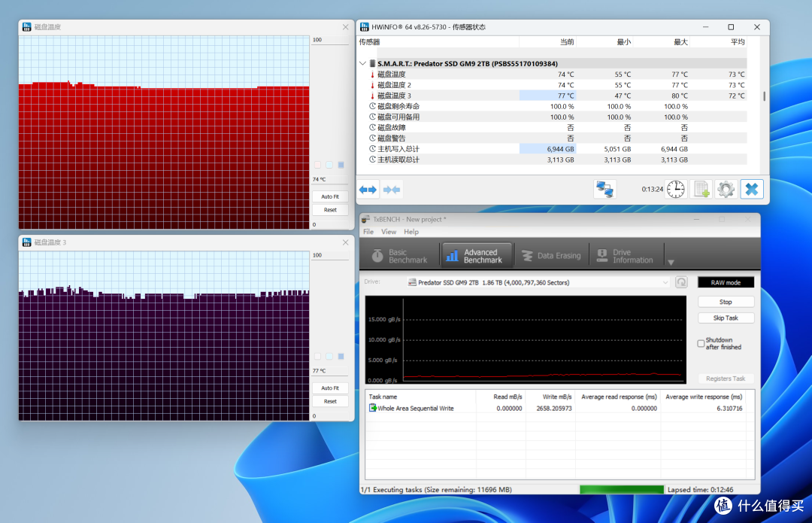Open HWiNFO sensor settings gear icon
Image resolution: width=812 pixels, height=523 pixels.
coord(726,189)
